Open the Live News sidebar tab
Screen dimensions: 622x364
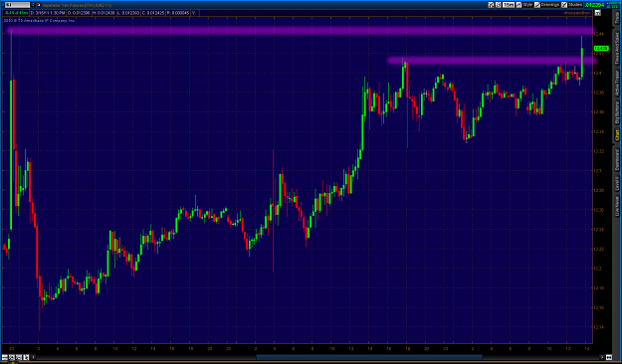pyautogui.click(x=617, y=206)
